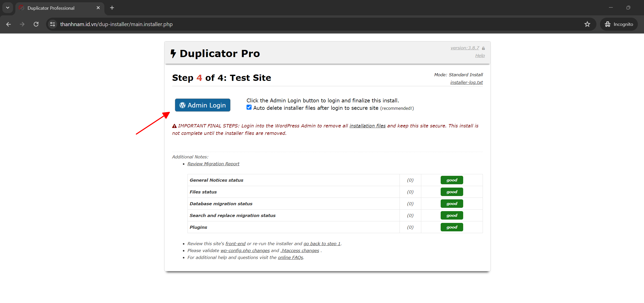Visit the site's front-end link
644x303 pixels.
click(x=235, y=244)
